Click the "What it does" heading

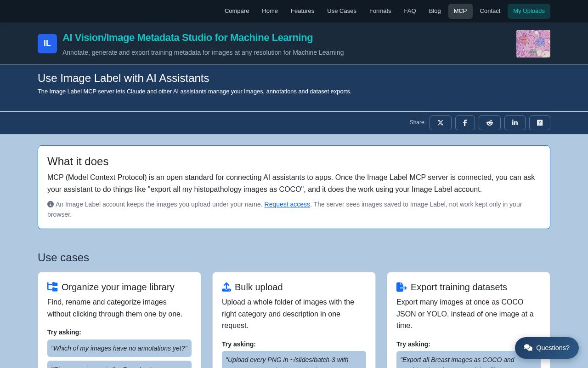78,161
